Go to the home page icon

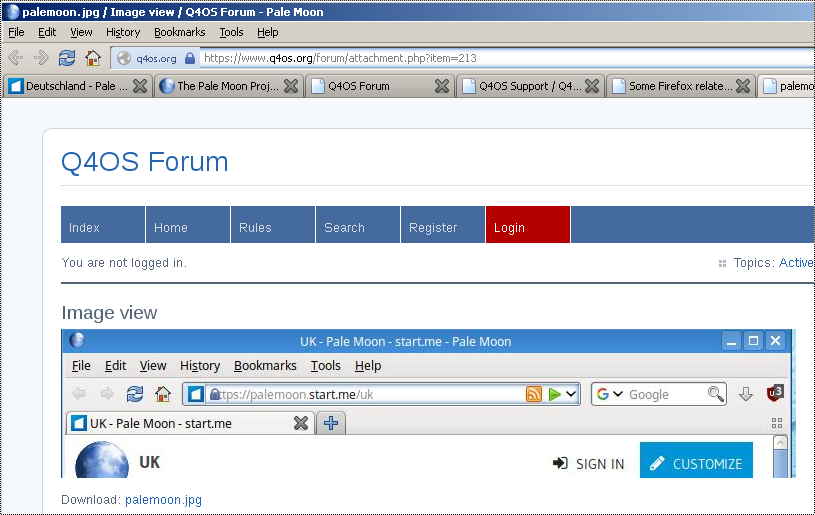click(x=93, y=58)
